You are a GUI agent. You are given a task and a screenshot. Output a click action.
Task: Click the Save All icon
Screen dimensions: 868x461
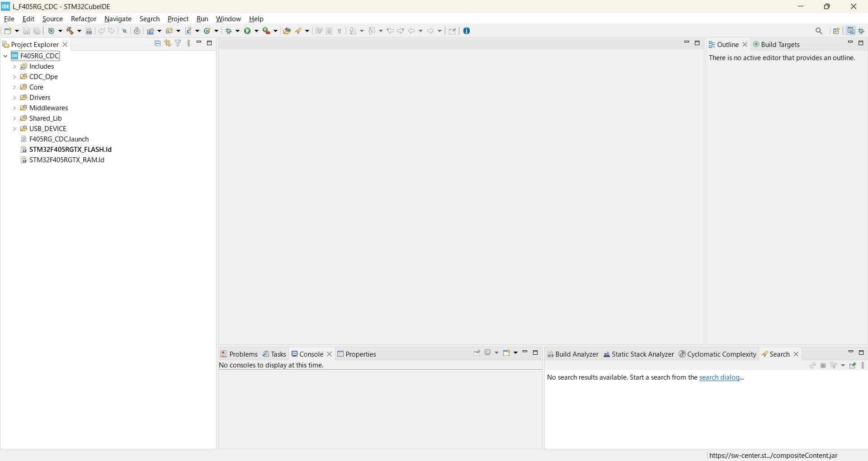click(x=38, y=31)
